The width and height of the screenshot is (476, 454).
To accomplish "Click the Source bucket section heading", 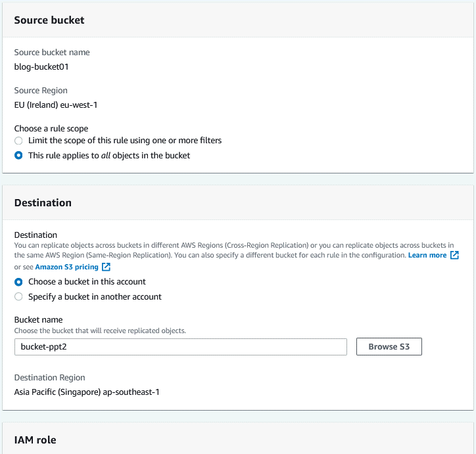I will (49, 20).
